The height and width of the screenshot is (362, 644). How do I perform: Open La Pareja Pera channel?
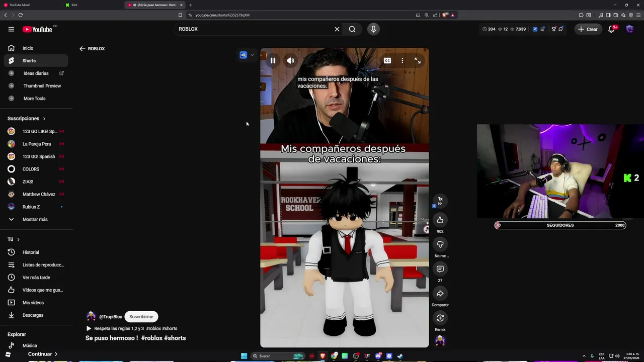click(x=36, y=144)
